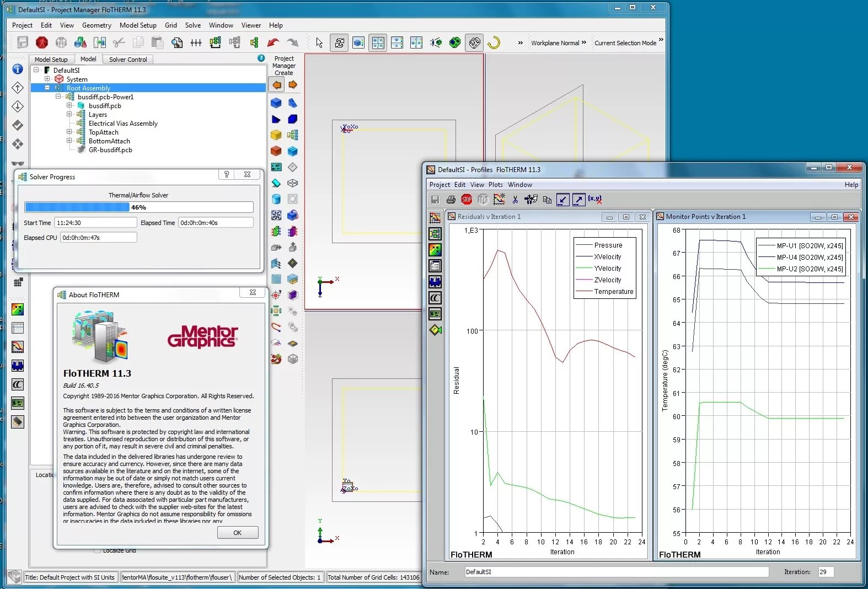
Task: Collapse the busdiff.pcb-Power1 assembly
Action: [x=58, y=97]
